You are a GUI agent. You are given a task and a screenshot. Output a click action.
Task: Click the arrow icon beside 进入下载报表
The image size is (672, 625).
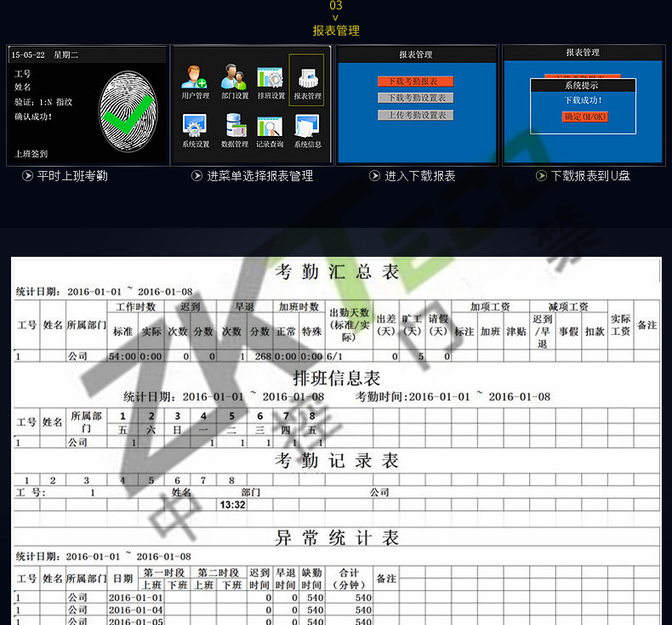(x=375, y=176)
